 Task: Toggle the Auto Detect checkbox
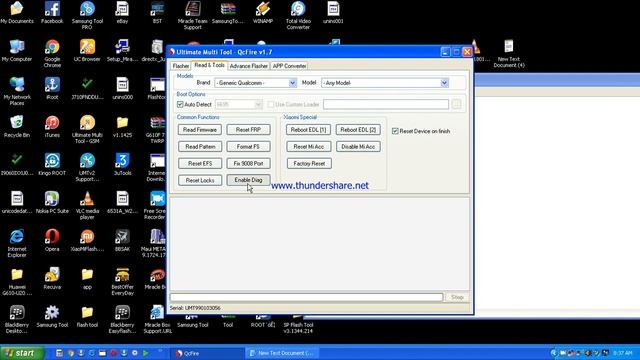click(x=180, y=104)
